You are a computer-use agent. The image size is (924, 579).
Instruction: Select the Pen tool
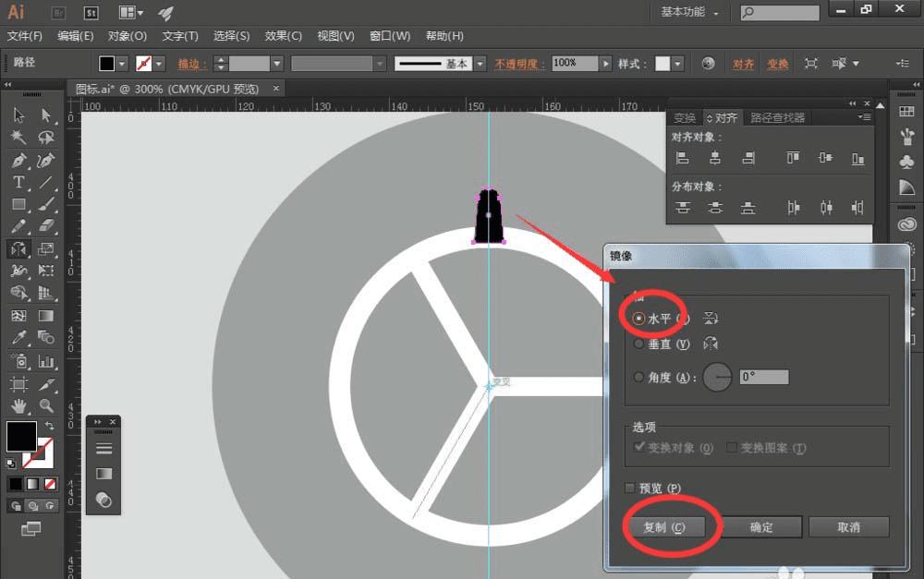[x=18, y=160]
